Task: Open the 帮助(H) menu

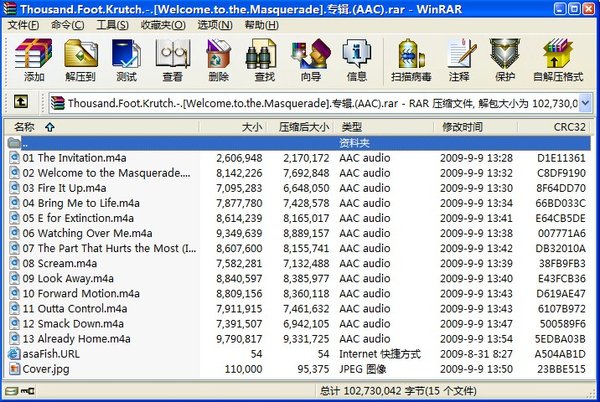Action: pyautogui.click(x=262, y=25)
